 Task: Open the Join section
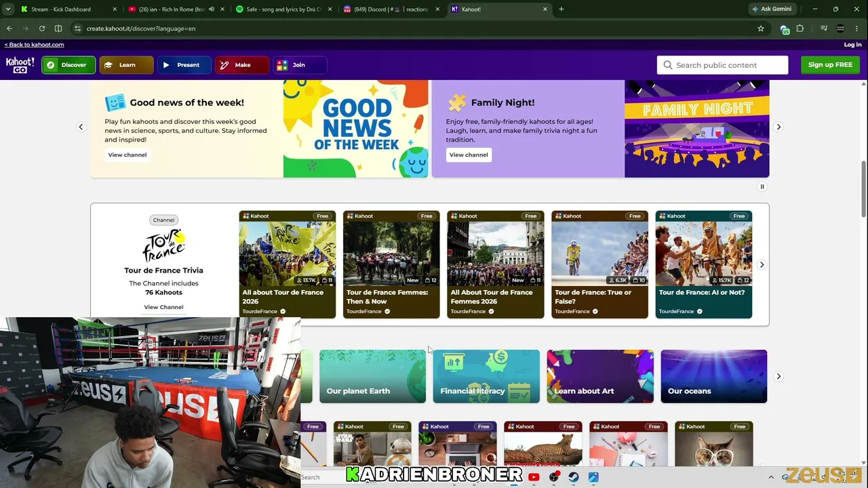point(300,65)
